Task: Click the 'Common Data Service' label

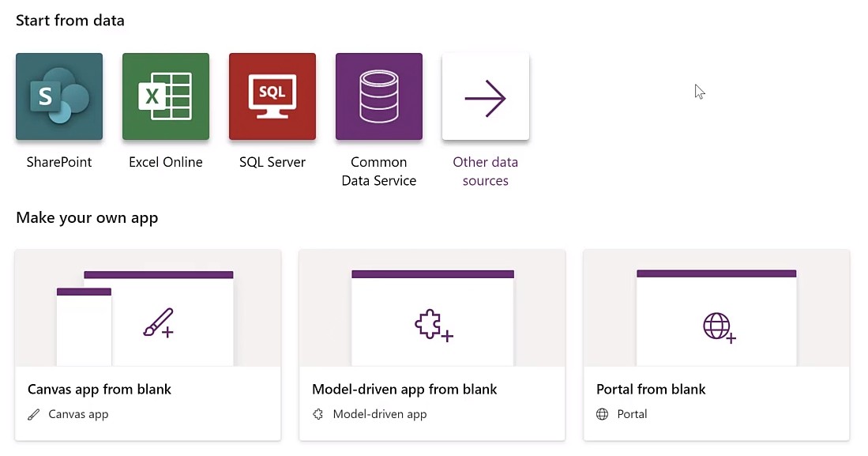Action: click(x=378, y=171)
